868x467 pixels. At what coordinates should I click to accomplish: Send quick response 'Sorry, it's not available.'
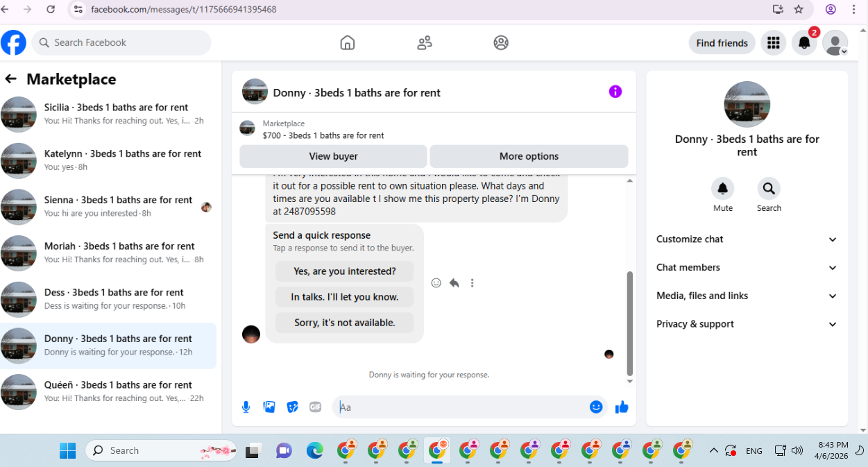pos(345,323)
